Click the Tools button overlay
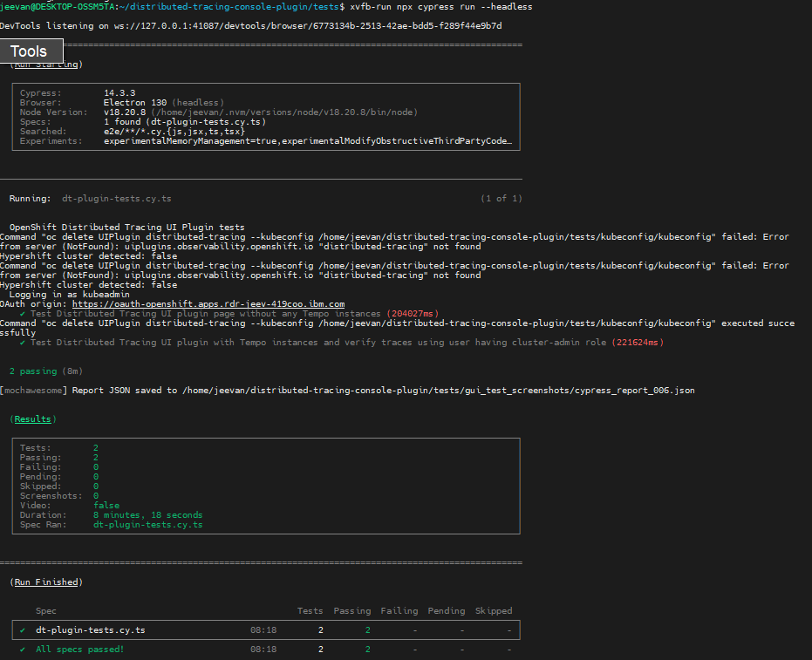Image resolution: width=812 pixels, height=660 pixels. 31,51
